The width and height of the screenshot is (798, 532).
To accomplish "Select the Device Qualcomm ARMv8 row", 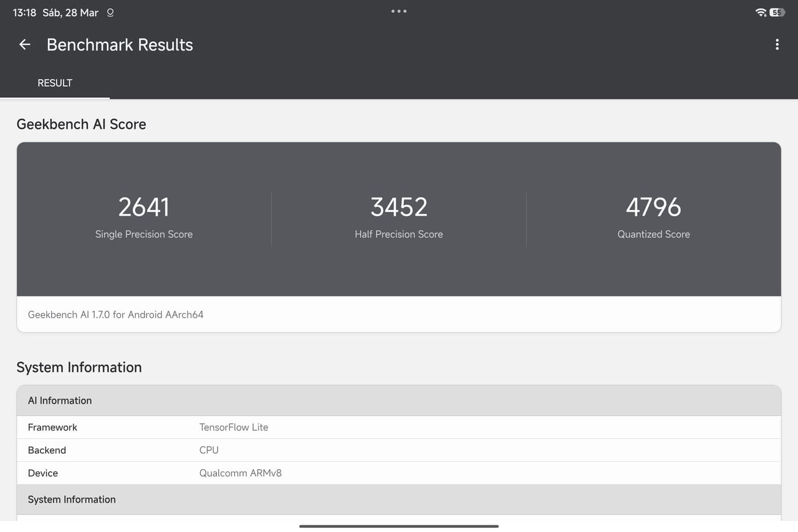I will click(399, 473).
